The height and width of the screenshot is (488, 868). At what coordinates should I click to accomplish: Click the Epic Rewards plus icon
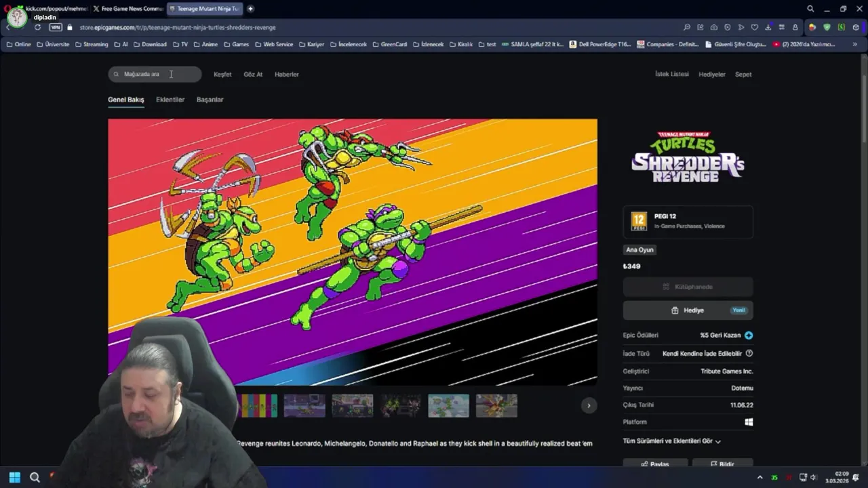[x=749, y=335]
